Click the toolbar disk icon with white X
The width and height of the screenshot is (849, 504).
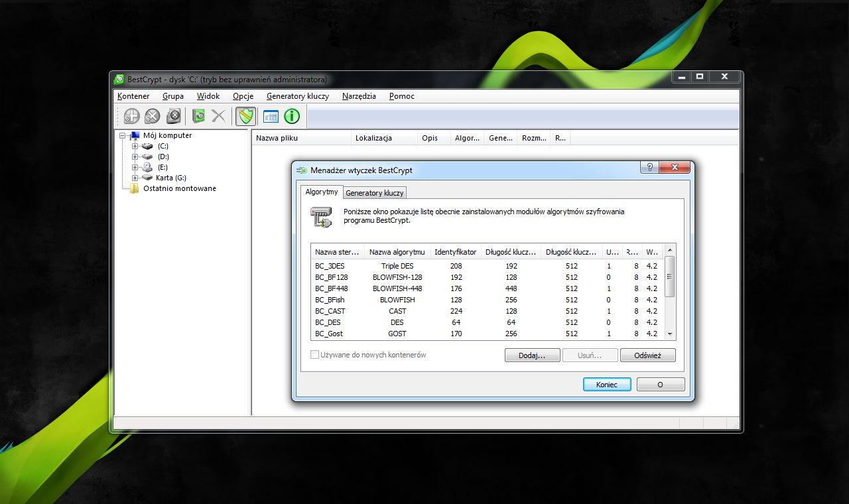(x=153, y=116)
